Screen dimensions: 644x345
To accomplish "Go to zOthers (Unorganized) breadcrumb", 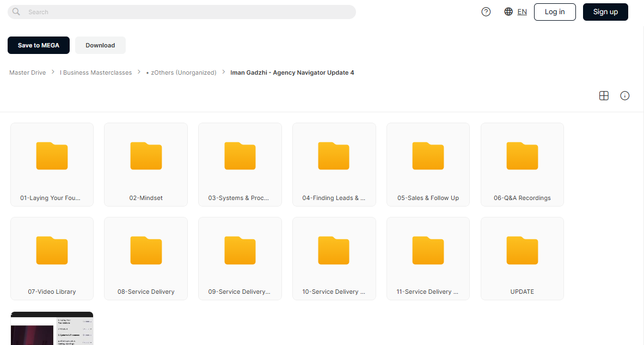I will [181, 72].
